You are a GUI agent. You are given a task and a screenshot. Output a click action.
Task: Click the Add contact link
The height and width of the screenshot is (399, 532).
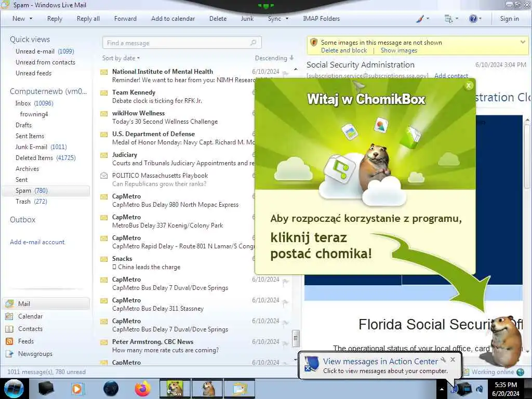pos(451,76)
